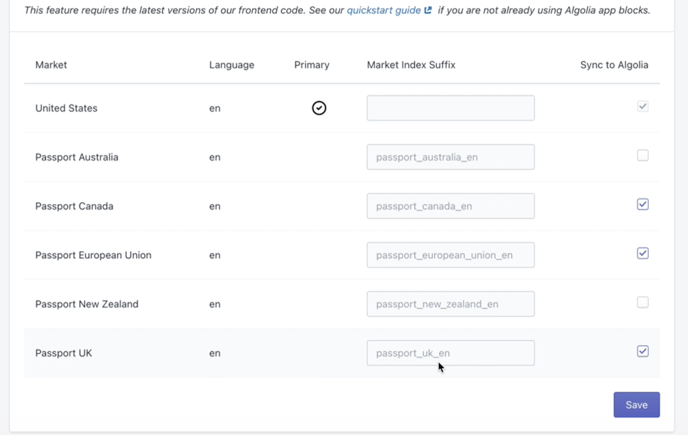Open the quickstart guide link
This screenshot has width=688, height=435.
[384, 10]
